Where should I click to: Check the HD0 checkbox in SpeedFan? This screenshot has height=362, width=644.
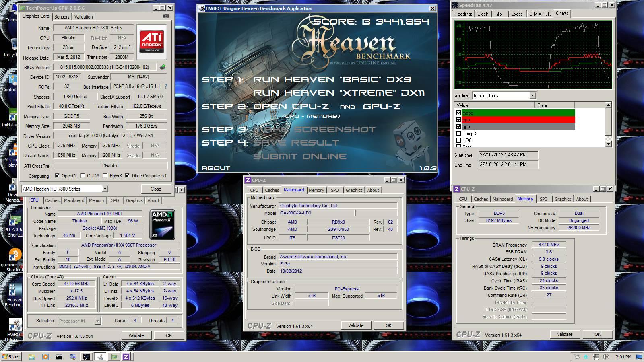458,140
